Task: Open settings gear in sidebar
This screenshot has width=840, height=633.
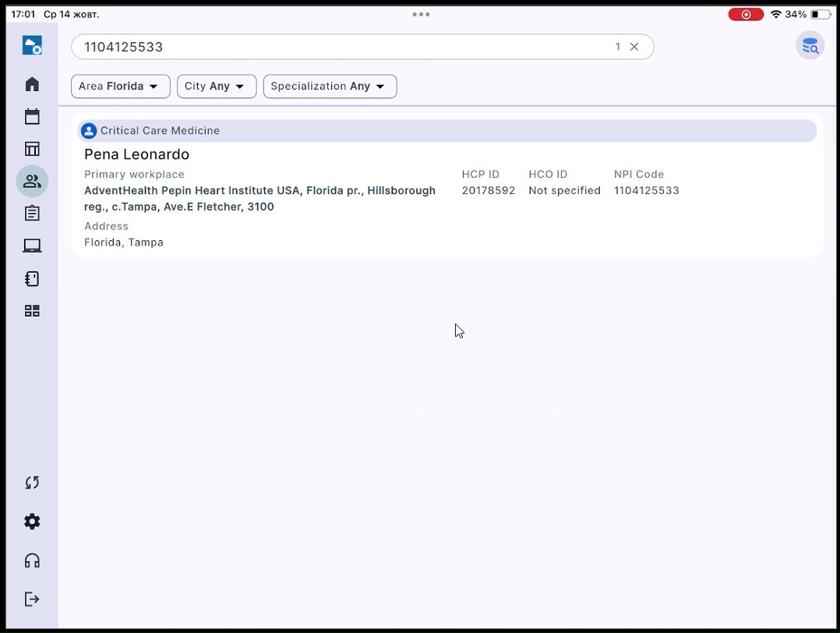Action: coord(32,522)
